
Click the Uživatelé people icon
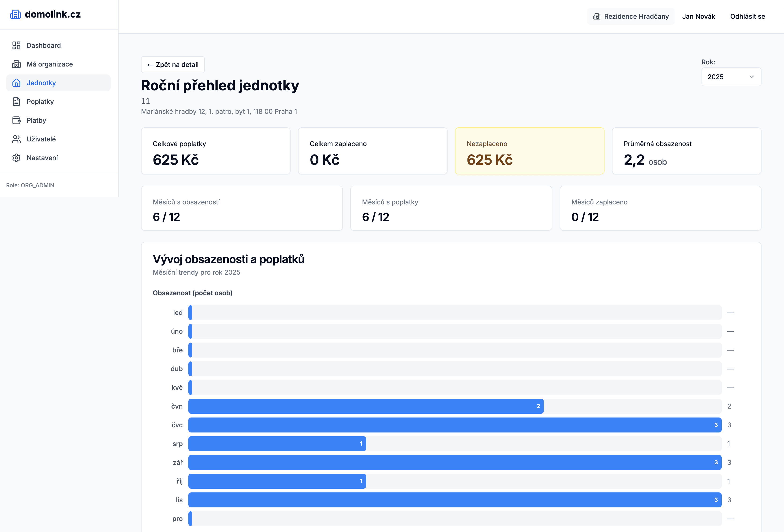(x=16, y=139)
